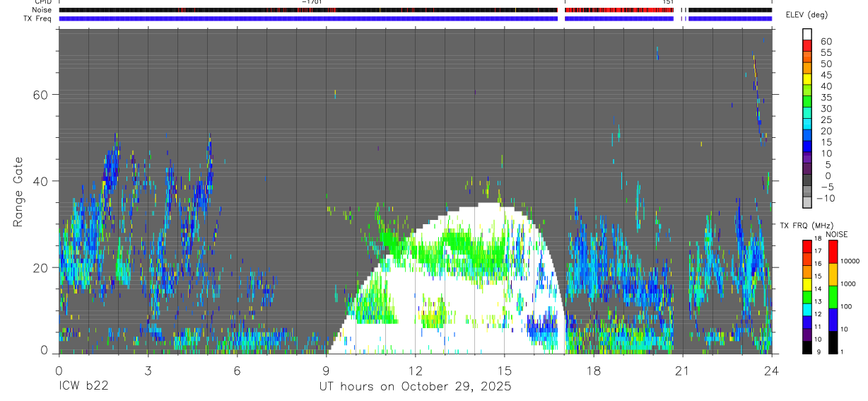Click the x-axis tick label '6'
This screenshot has height=401, width=868.
pos(237,371)
